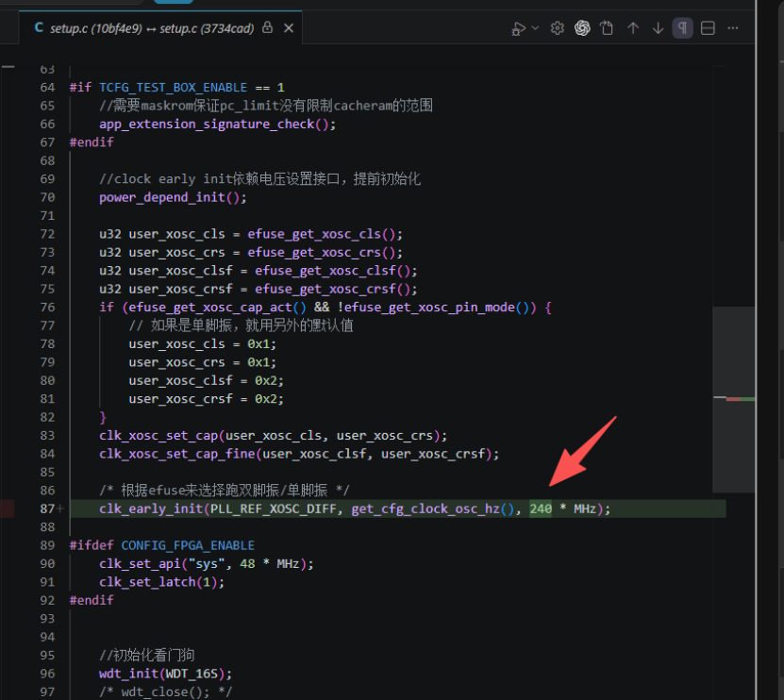This screenshot has width=784, height=700.
Task: Click clk_set_latch on line 91
Action: coord(147,582)
